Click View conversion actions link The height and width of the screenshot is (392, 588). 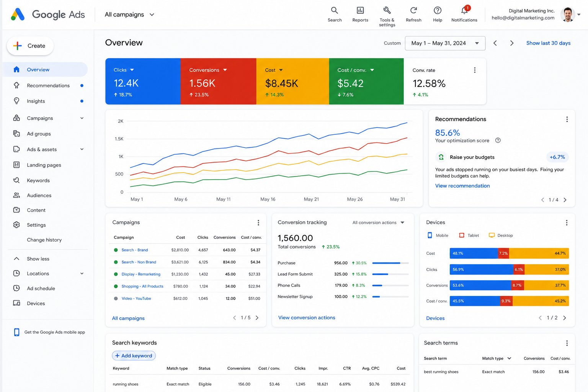pos(307,318)
